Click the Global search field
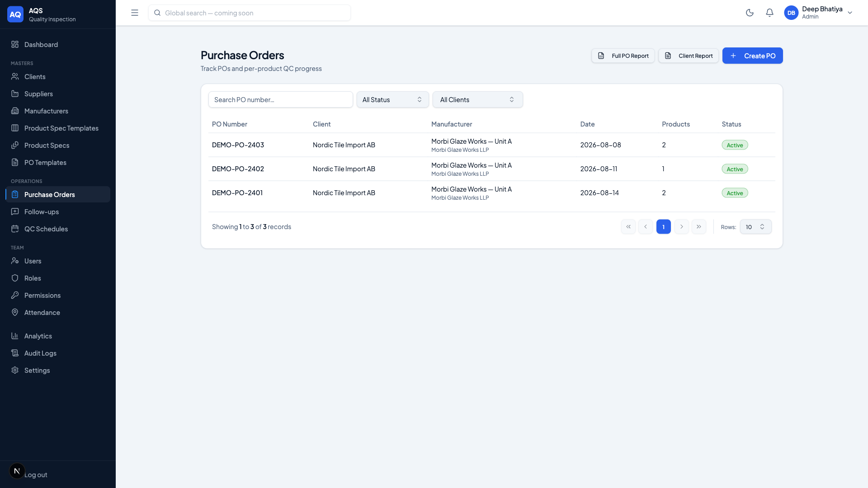Screen dimensions: 868x488 click(x=250, y=13)
